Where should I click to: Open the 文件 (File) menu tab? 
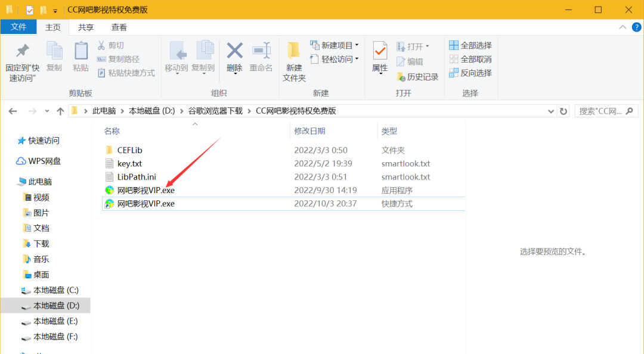point(18,27)
